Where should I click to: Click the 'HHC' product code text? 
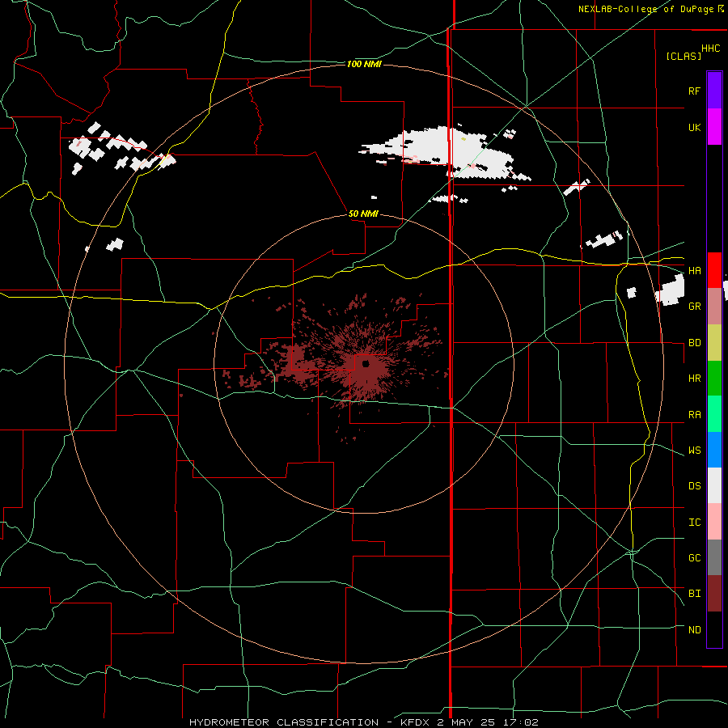(x=711, y=49)
